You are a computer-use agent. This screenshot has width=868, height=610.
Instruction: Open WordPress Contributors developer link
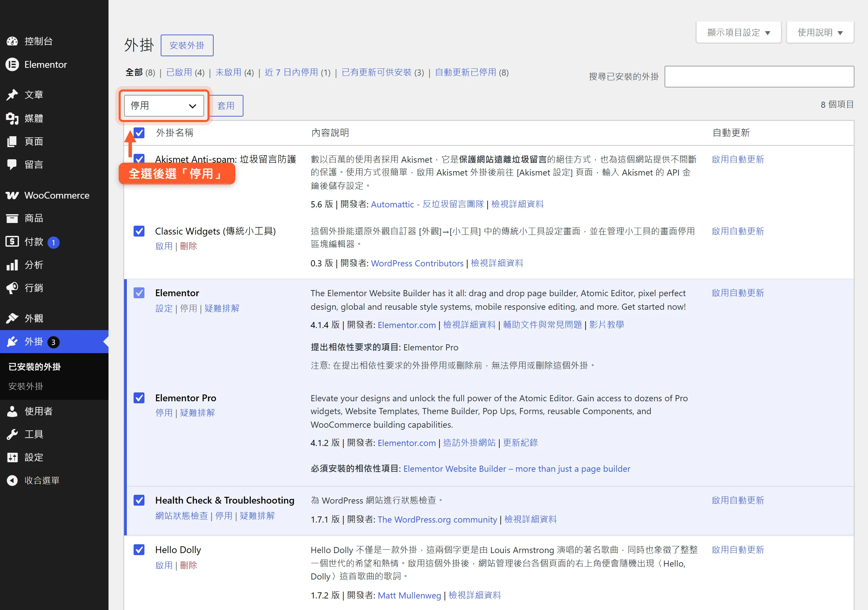(x=417, y=263)
